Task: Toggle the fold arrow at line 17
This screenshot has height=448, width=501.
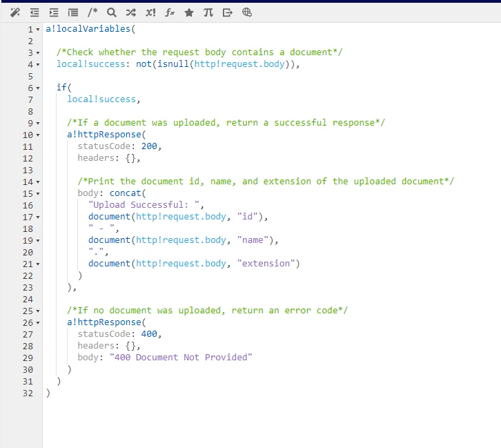Action: coord(38,217)
